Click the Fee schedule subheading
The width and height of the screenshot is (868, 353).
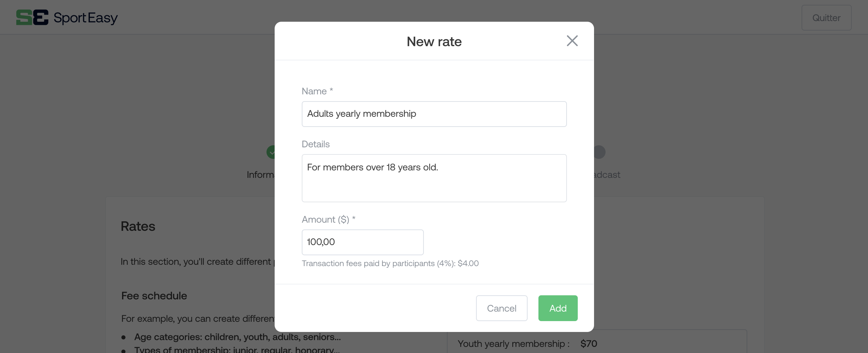click(x=154, y=296)
